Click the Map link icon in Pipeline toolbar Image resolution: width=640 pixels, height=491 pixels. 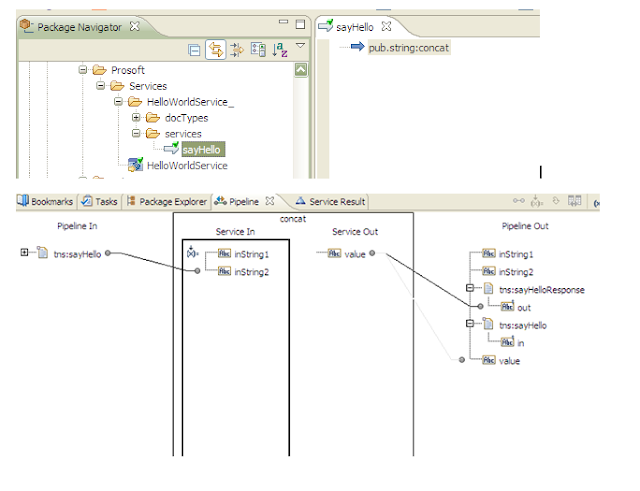519,200
